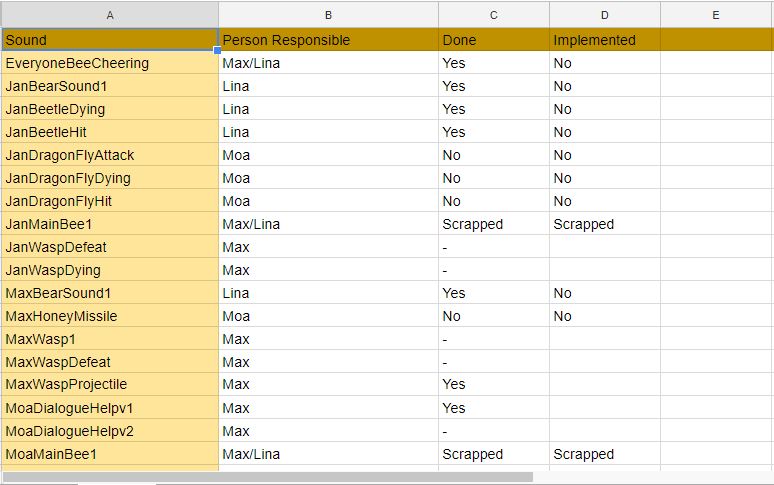Select the 'Done' header cell

tap(493, 40)
